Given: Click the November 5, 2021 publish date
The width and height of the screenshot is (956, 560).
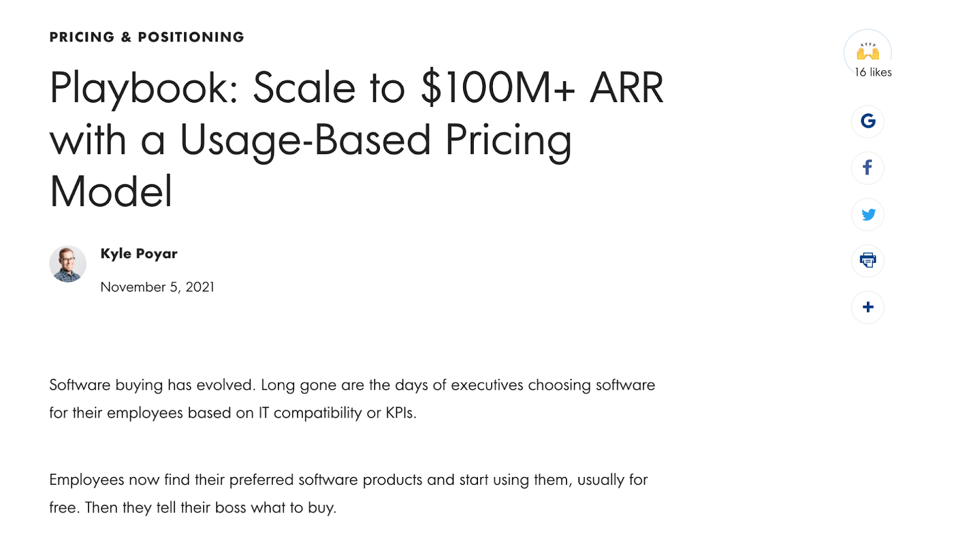Looking at the screenshot, I should (x=157, y=287).
